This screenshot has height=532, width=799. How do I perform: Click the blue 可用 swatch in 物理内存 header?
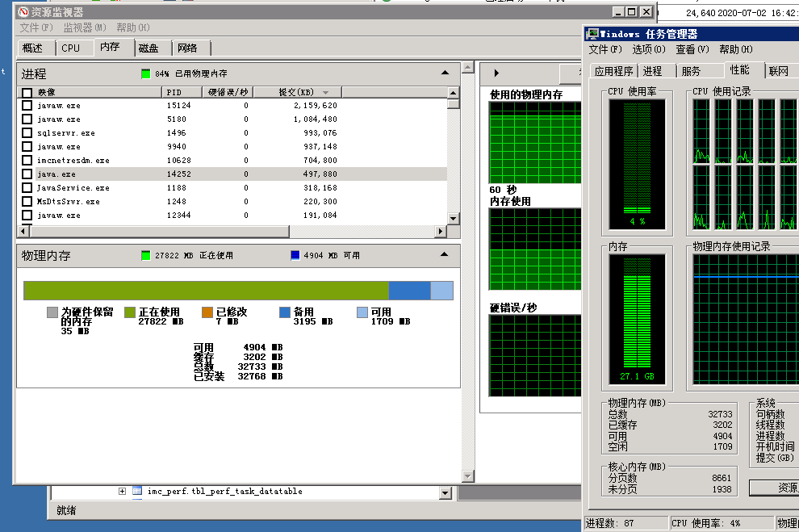pyautogui.click(x=295, y=255)
